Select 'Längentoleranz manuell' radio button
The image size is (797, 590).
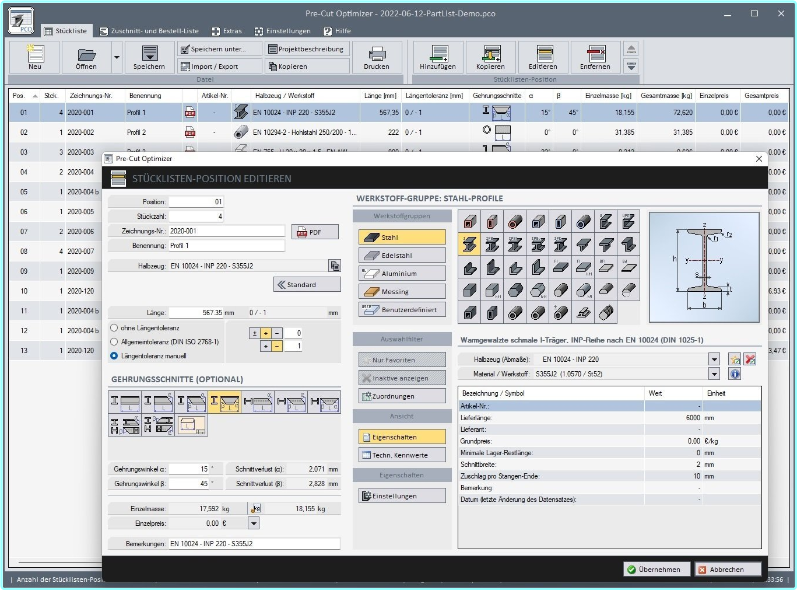tap(114, 356)
